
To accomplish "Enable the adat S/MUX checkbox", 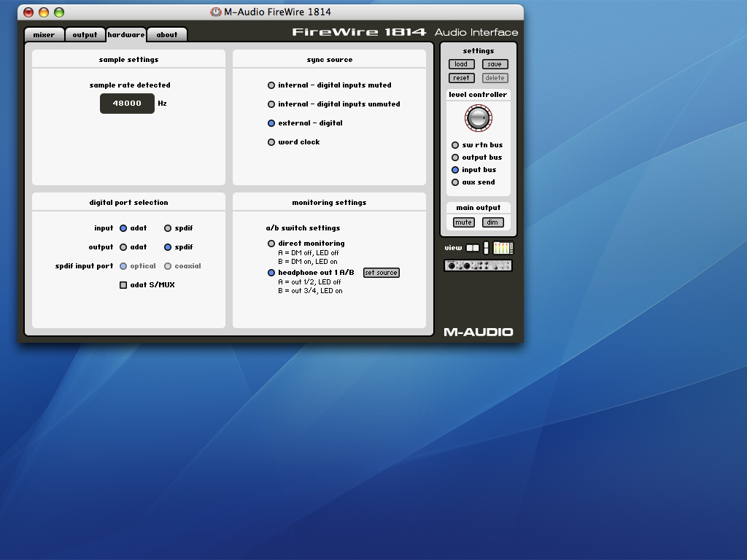I will click(x=123, y=285).
